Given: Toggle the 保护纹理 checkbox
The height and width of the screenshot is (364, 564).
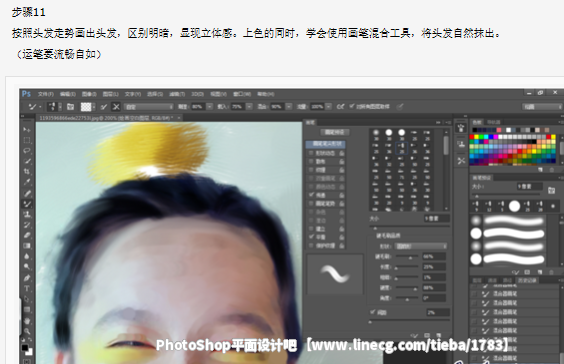Looking at the screenshot, I should coord(311,245).
